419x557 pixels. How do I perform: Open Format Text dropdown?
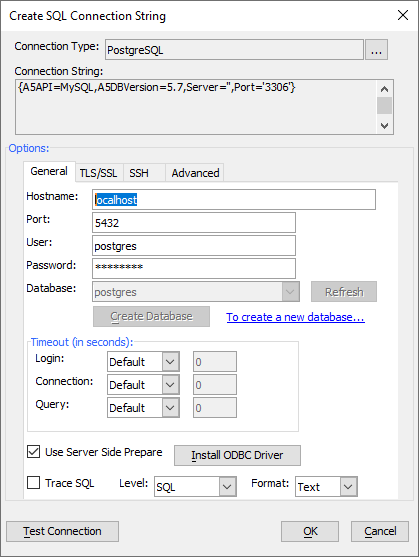tap(348, 487)
